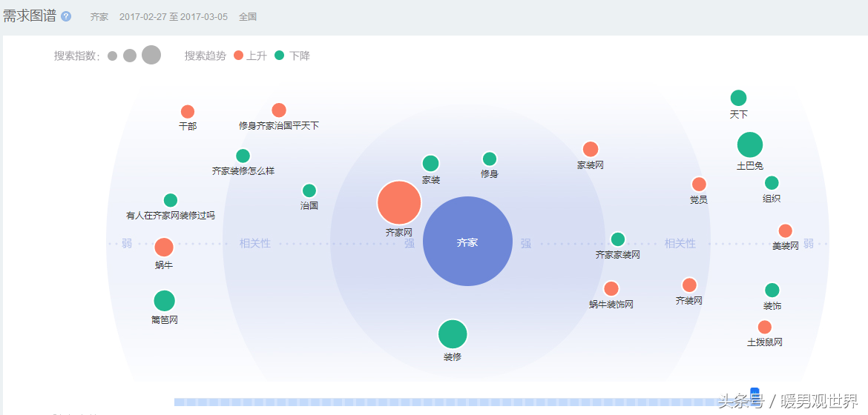This screenshot has width=868, height=415.
Task: Select the 齐家家装网 green bubble
Action: [x=618, y=239]
